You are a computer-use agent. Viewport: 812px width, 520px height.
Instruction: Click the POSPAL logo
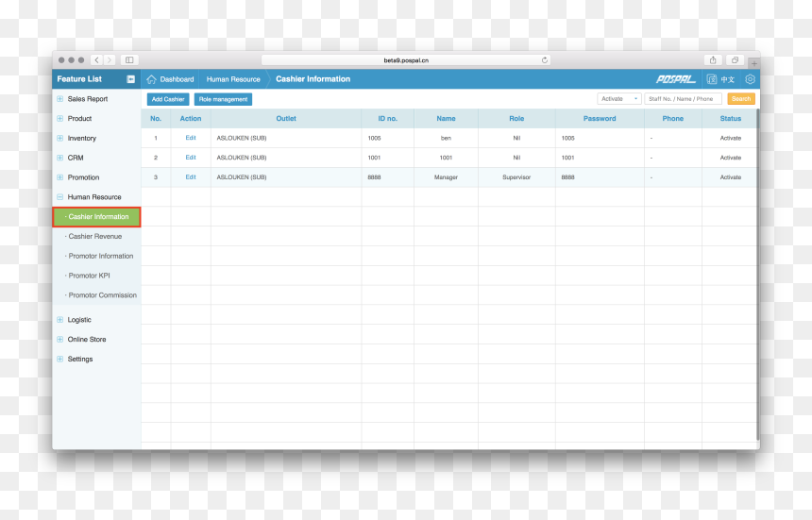click(x=675, y=79)
